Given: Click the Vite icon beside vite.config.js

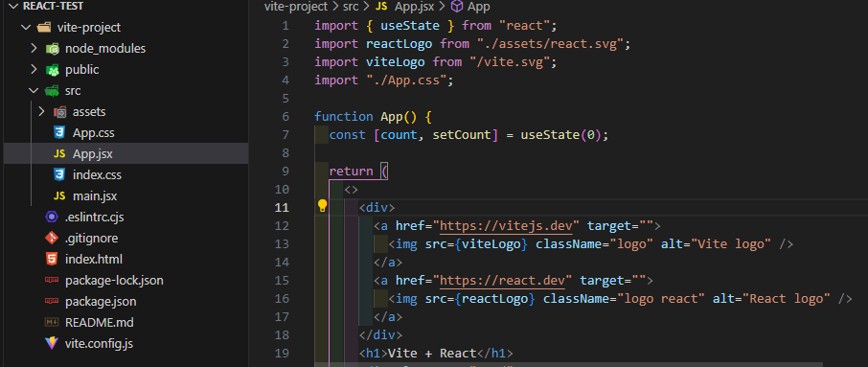Looking at the screenshot, I should pyautogui.click(x=52, y=343).
